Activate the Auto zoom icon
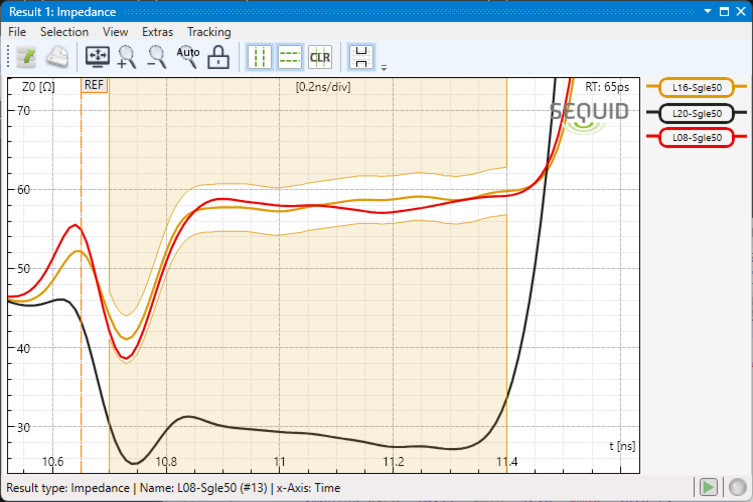The image size is (753, 502). click(x=188, y=57)
